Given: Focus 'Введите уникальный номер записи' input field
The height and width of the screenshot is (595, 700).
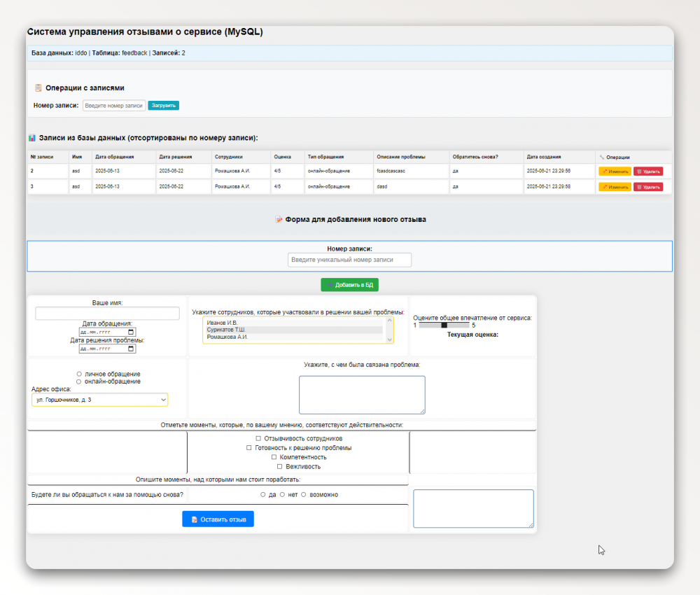Looking at the screenshot, I should [349, 260].
